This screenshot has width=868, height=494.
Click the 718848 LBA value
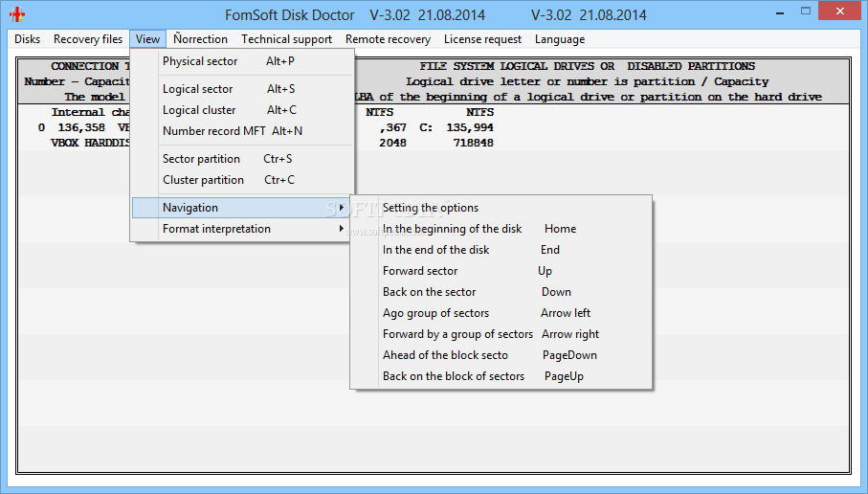(474, 143)
